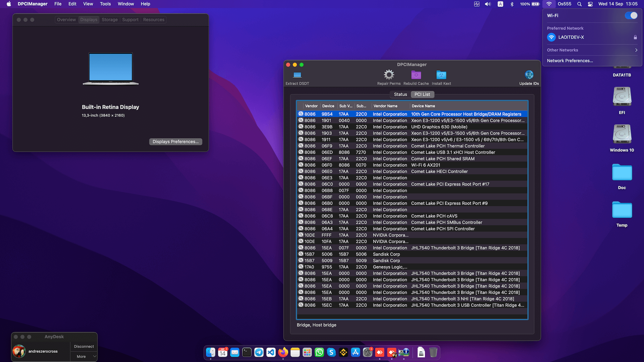Image resolution: width=644 pixels, height=362 pixels.
Task: Open Network Preferences... from the Wi-Fi menu
Action: point(570,61)
